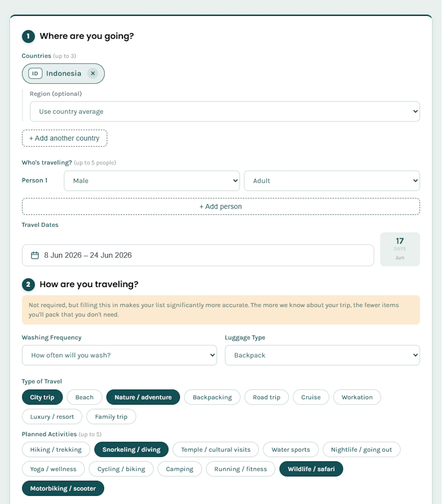Deselect the Snorkeling / diving activity
The image size is (442, 504).
[131, 449]
